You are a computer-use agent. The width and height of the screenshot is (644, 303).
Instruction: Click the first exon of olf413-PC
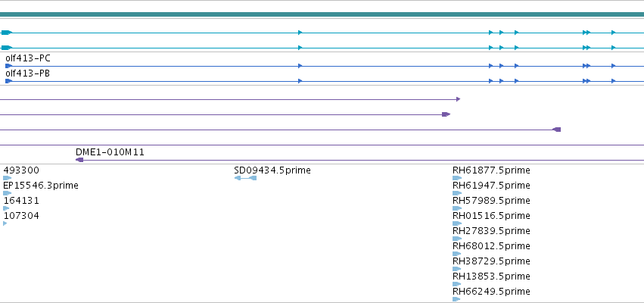tap(8, 66)
